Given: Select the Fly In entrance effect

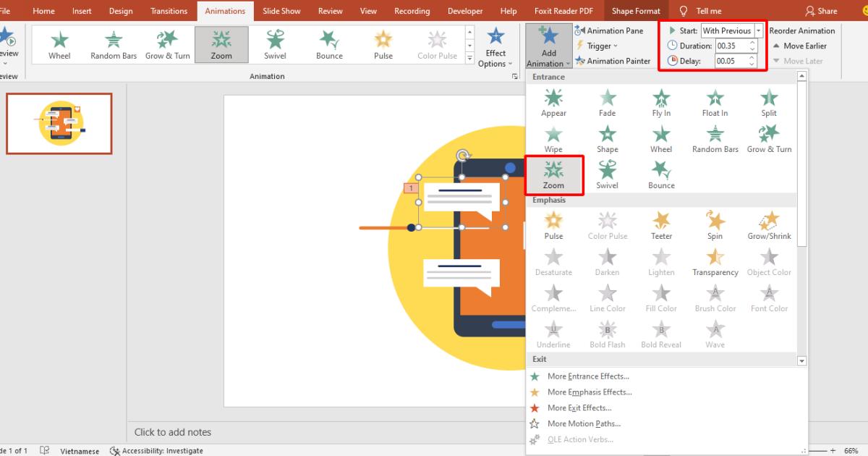Looking at the screenshot, I should (660, 104).
